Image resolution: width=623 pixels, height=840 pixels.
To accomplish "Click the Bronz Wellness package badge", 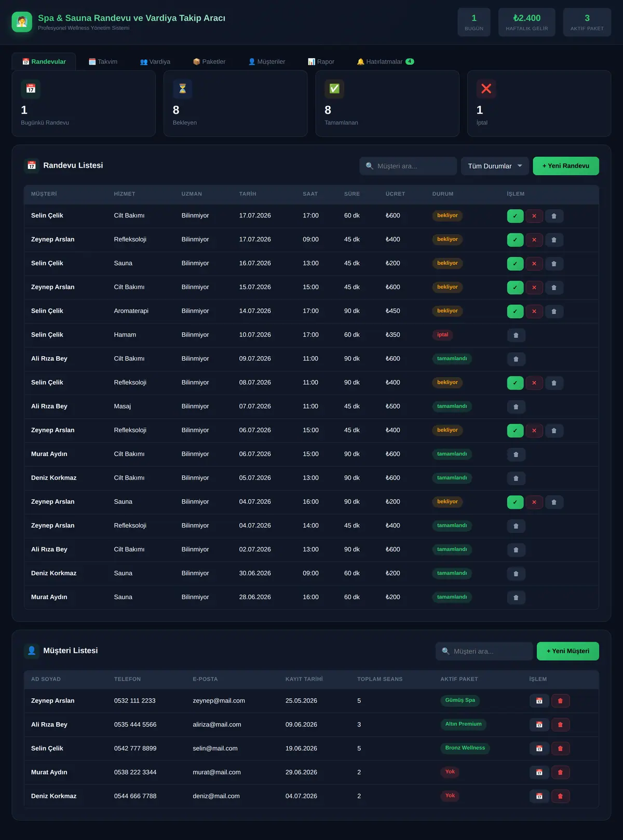I will (465, 748).
